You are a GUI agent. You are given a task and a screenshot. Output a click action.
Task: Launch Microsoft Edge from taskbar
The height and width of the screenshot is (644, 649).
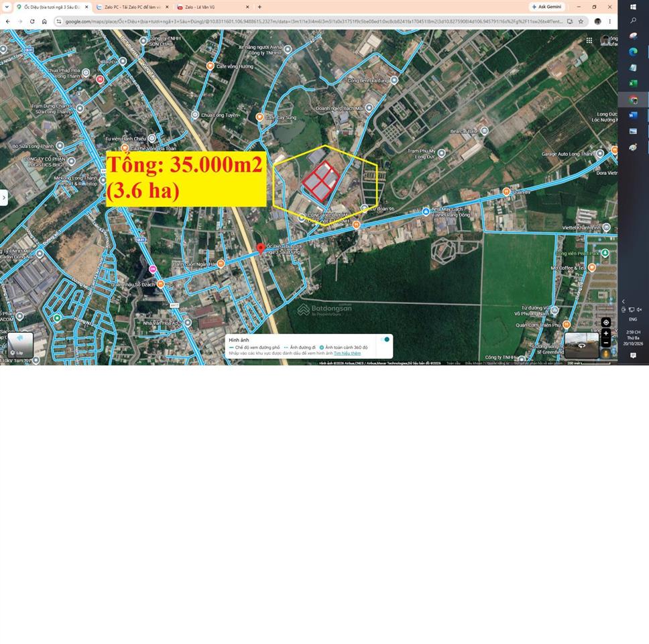click(x=634, y=52)
